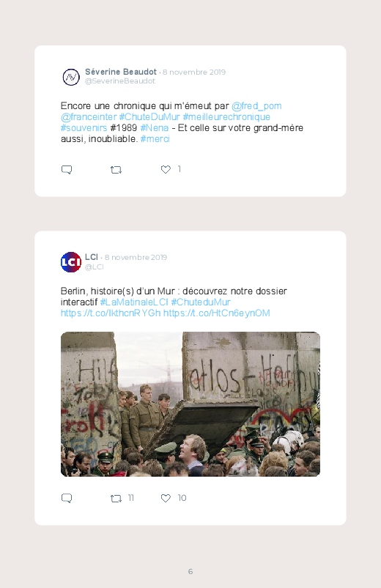Open the Berlin Wall photo
The height and width of the screenshot is (588, 381).
point(190,404)
